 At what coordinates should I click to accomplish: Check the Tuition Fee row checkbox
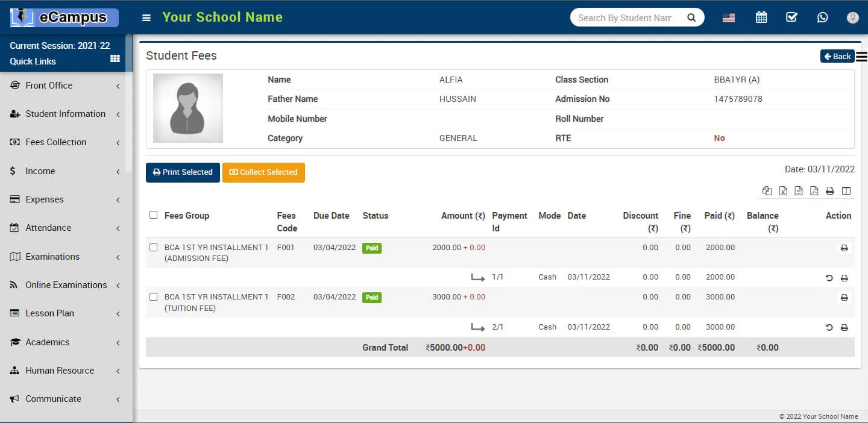pos(153,297)
